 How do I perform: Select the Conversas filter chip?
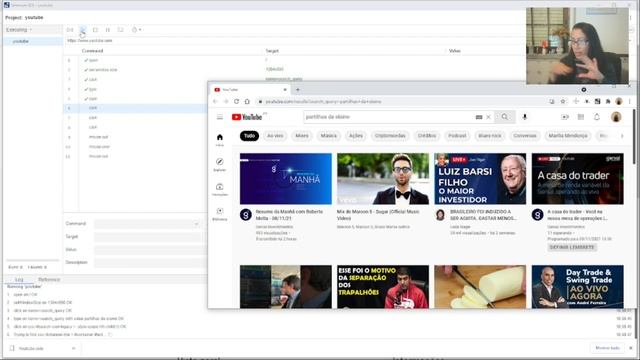coord(525,136)
